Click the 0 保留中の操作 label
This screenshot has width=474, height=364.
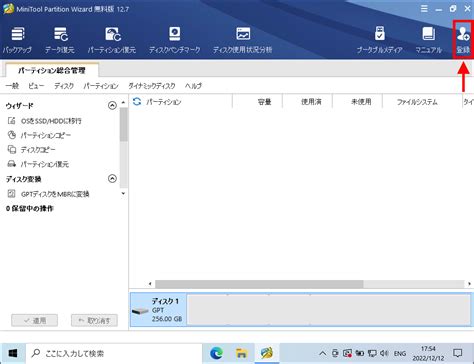click(30, 208)
